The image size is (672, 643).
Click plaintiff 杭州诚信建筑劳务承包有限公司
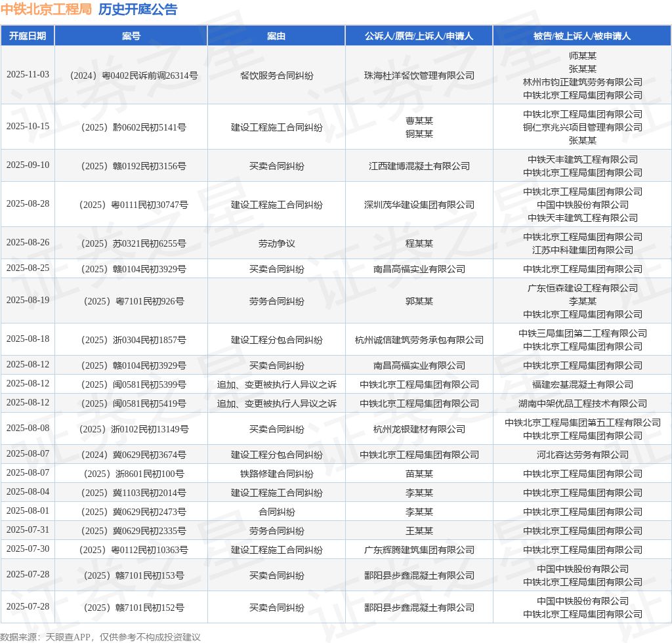(x=419, y=340)
